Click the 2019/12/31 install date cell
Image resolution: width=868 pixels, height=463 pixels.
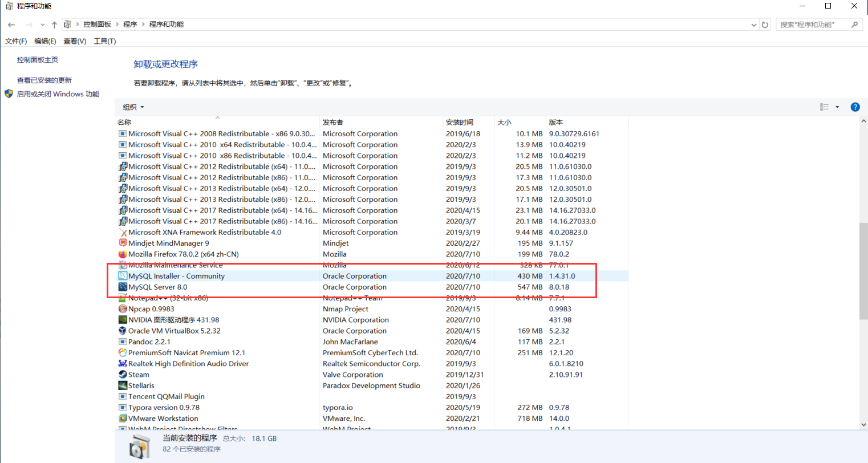(x=465, y=375)
